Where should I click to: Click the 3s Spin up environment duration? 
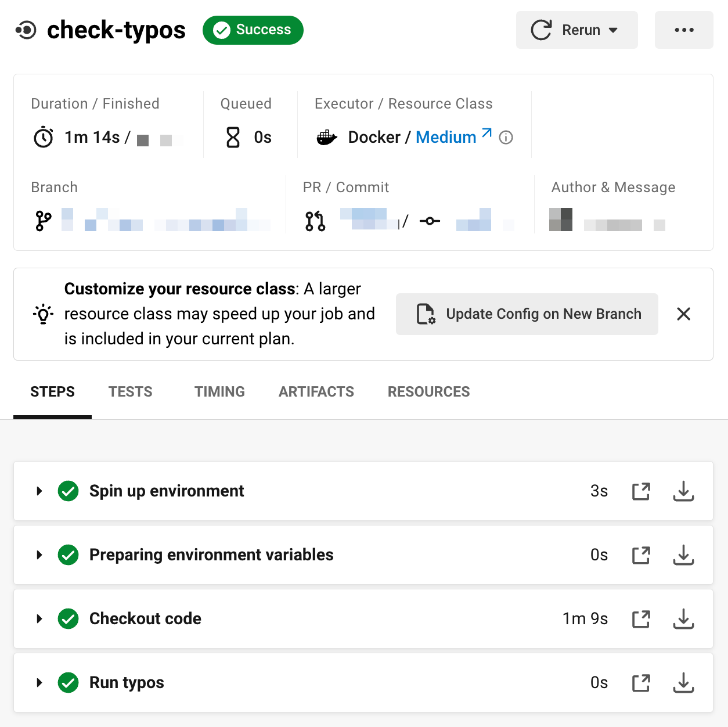(599, 491)
